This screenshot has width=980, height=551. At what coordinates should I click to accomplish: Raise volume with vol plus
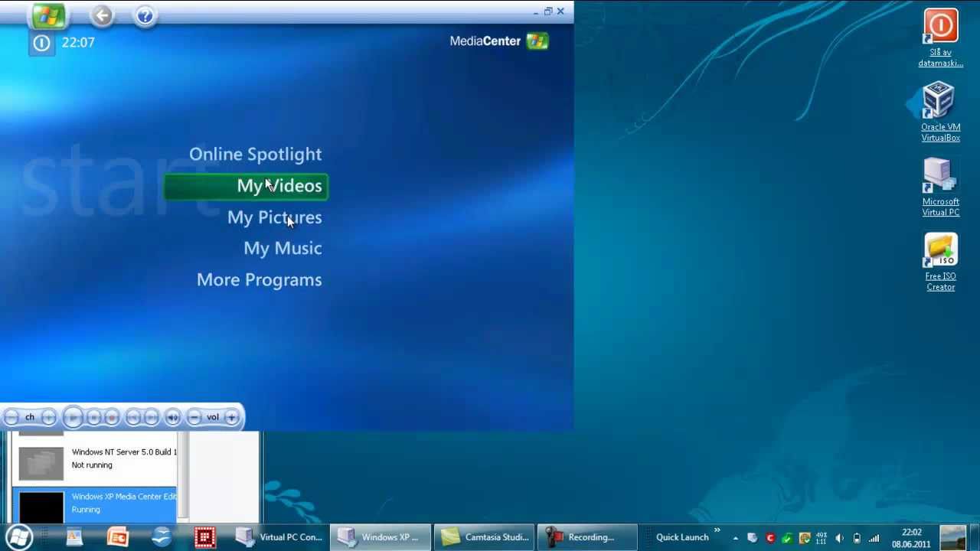point(231,417)
